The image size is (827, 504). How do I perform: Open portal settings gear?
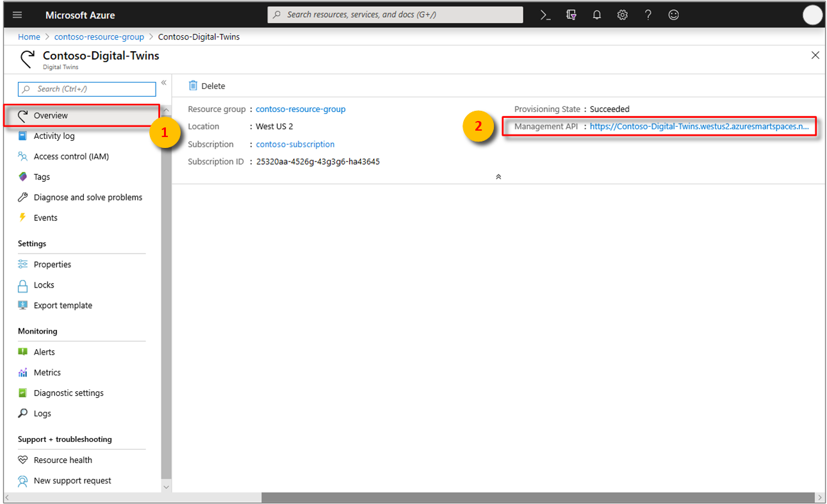tap(623, 15)
